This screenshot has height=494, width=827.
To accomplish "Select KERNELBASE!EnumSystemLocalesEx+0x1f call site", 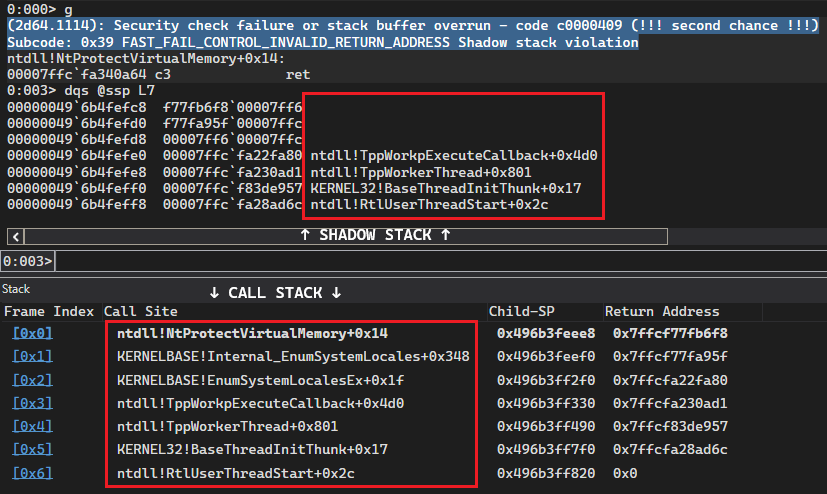I will [261, 380].
